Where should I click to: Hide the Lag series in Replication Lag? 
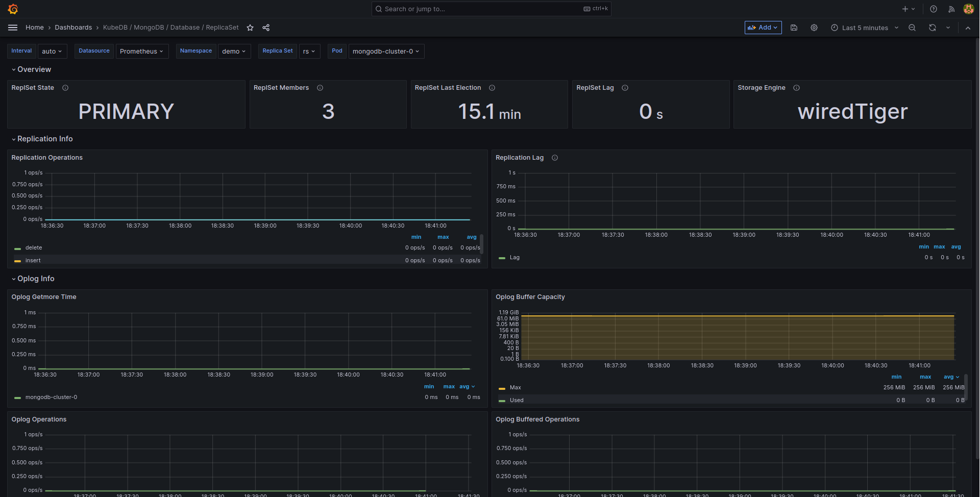(x=514, y=257)
